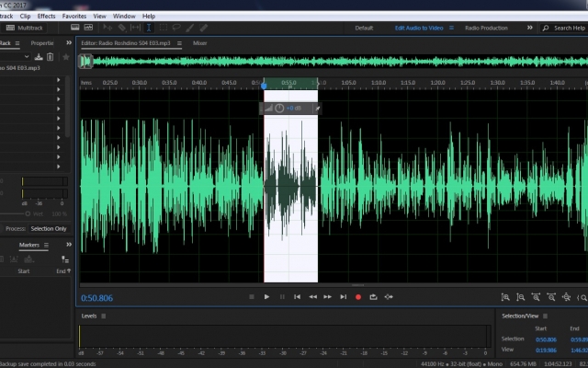Click the Save effects rack preset icon
This screenshot has width=588, height=368.
click(x=39, y=57)
